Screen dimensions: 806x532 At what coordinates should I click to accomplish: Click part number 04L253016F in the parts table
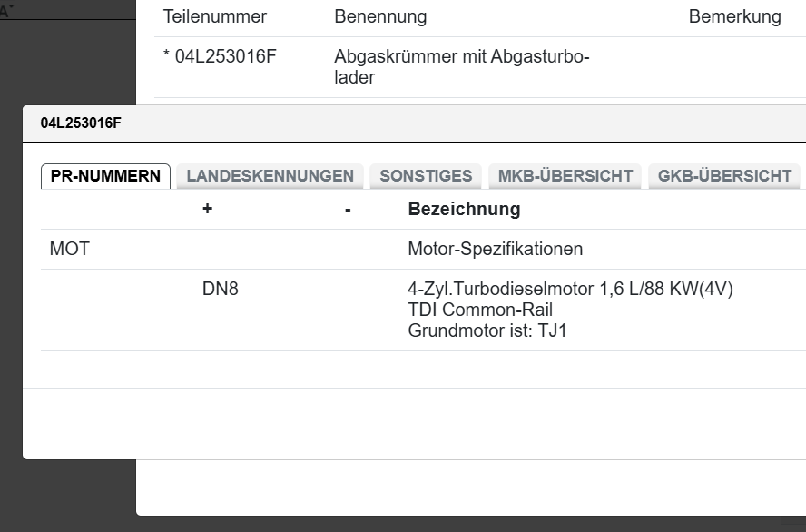tap(225, 57)
